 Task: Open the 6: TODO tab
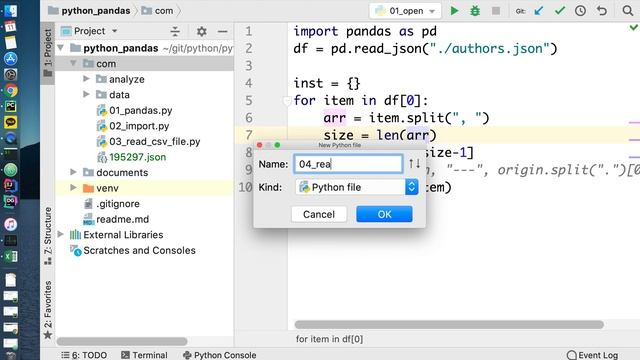pos(84,355)
